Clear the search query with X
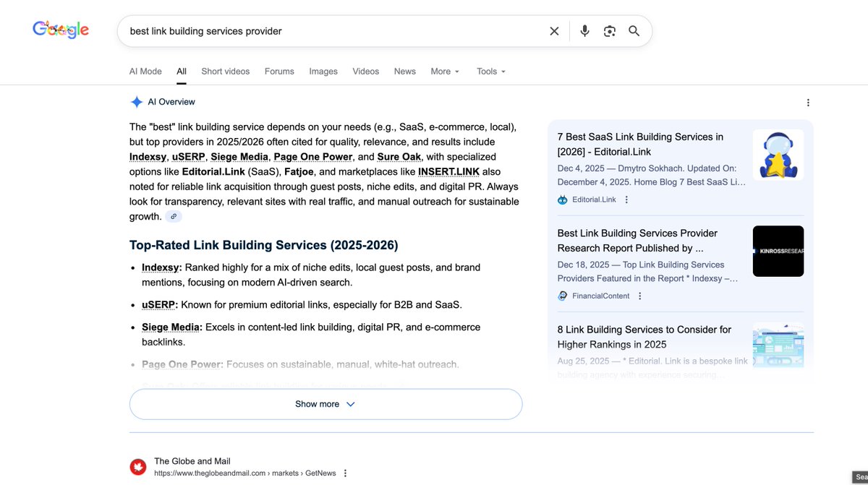Screen dimensions: 868x485 (x=554, y=31)
